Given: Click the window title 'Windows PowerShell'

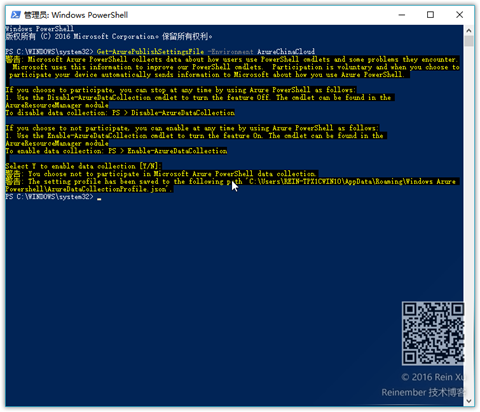Looking at the screenshot, I should tap(90, 15).
